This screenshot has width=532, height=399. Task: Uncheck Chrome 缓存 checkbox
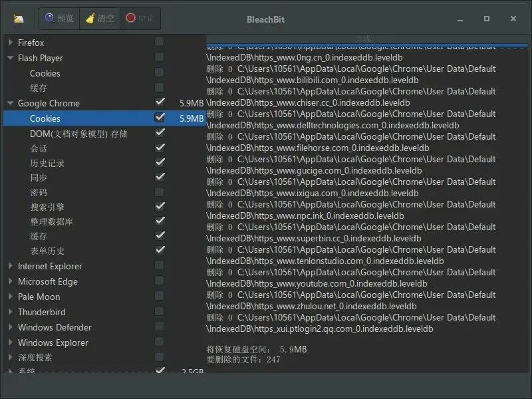click(160, 235)
